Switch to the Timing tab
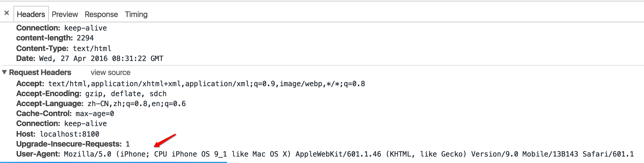644x163 pixels. (x=136, y=14)
